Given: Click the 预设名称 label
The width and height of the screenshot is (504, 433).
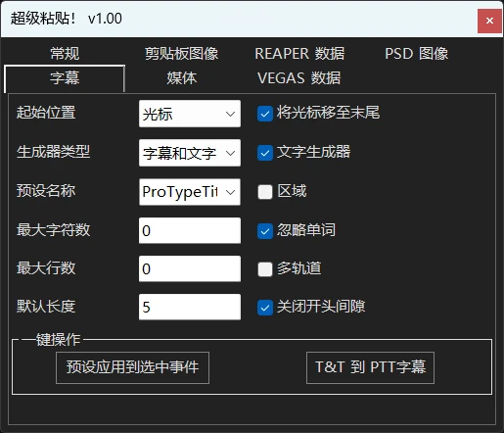Looking at the screenshot, I should coord(46,191).
